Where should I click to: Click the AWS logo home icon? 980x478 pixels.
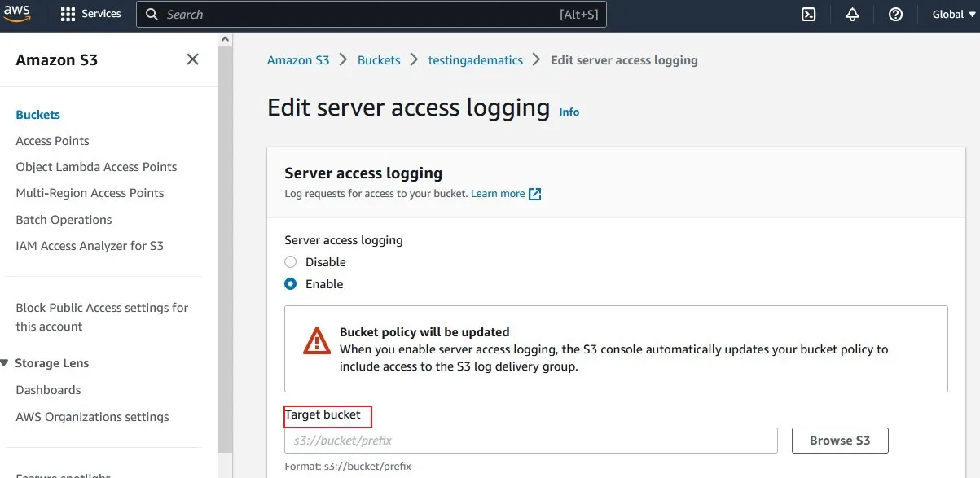(x=17, y=15)
